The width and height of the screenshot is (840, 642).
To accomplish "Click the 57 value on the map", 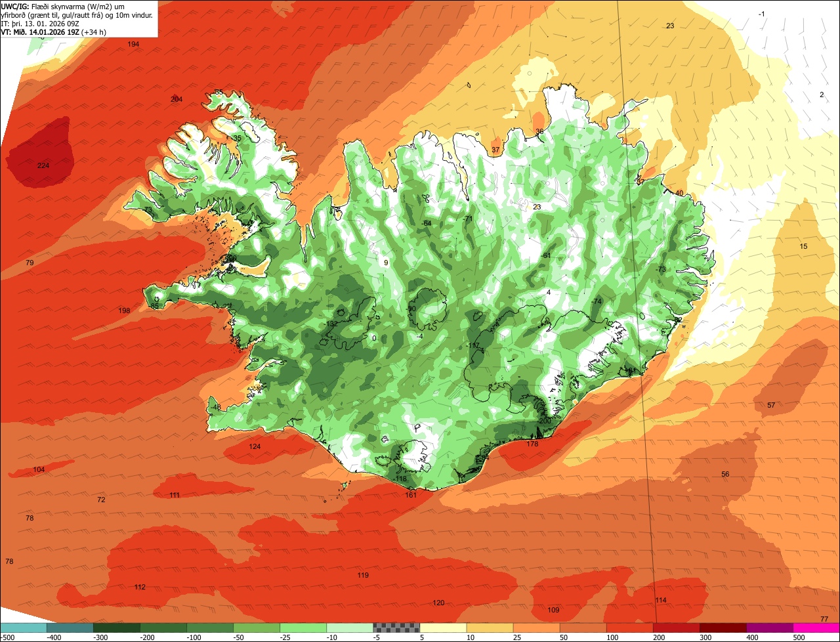I will pyautogui.click(x=771, y=405).
